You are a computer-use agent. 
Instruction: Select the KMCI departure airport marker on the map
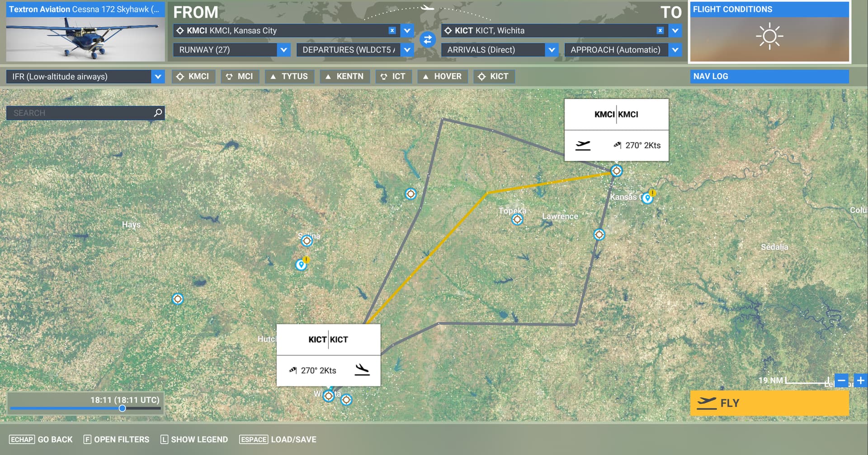pos(616,171)
